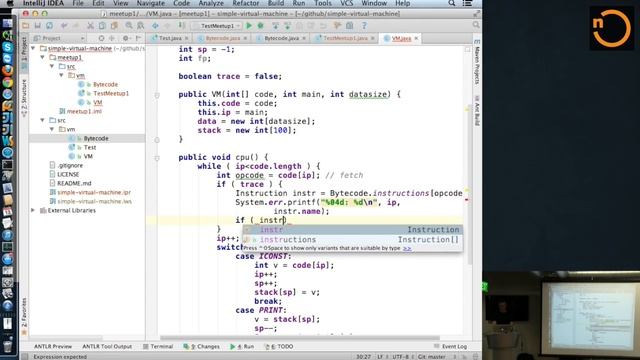Toggle the 2: Favorites side panel
This screenshot has width=640, height=360.
tap(24, 316)
